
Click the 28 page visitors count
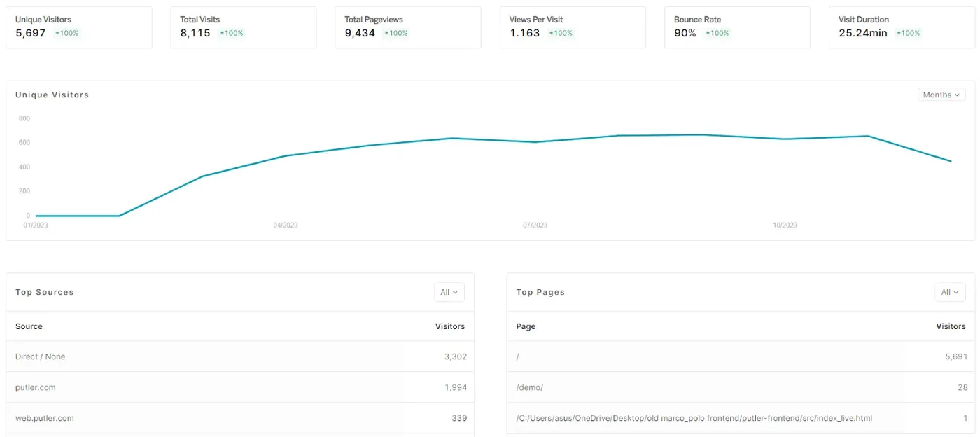coord(963,387)
